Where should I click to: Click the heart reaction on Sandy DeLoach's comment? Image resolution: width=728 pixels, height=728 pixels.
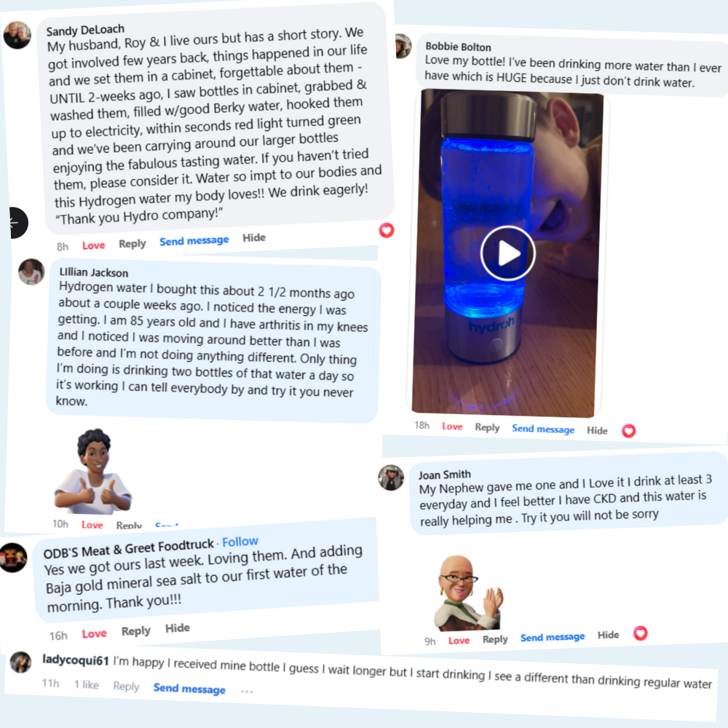point(387,230)
